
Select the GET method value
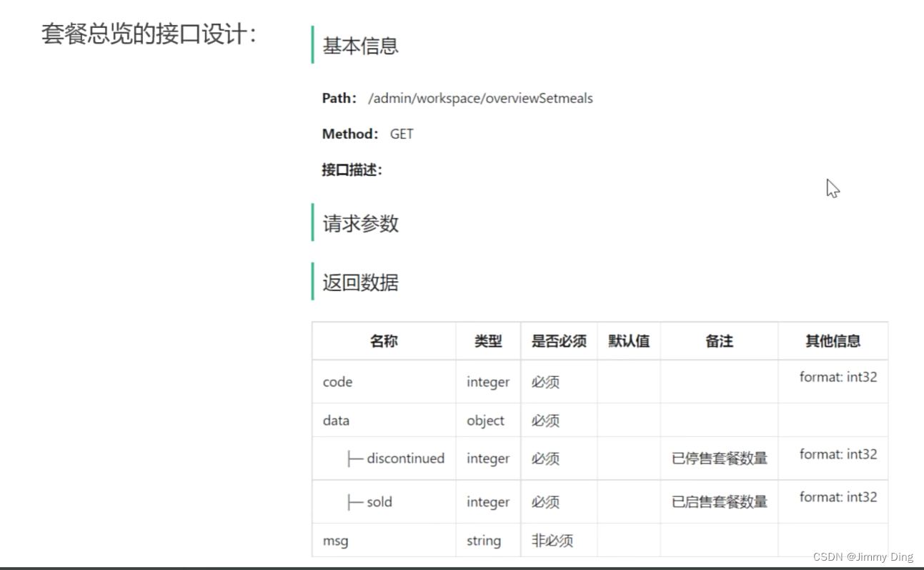tap(402, 134)
